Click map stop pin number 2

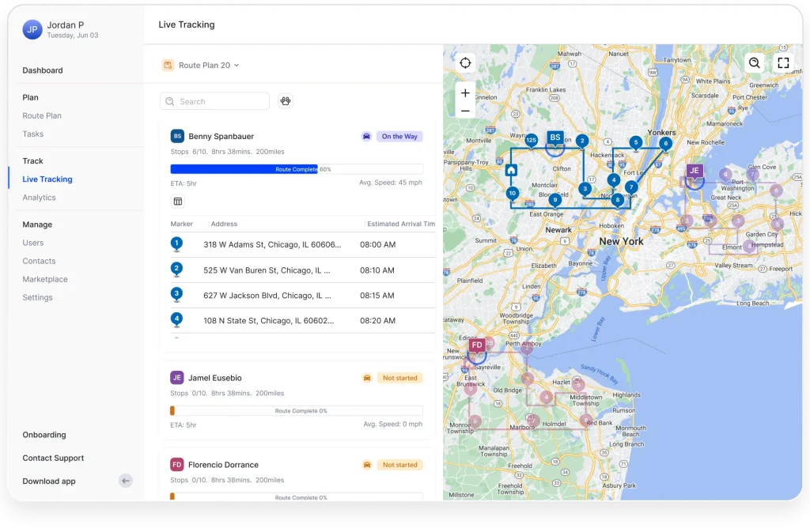pos(582,141)
